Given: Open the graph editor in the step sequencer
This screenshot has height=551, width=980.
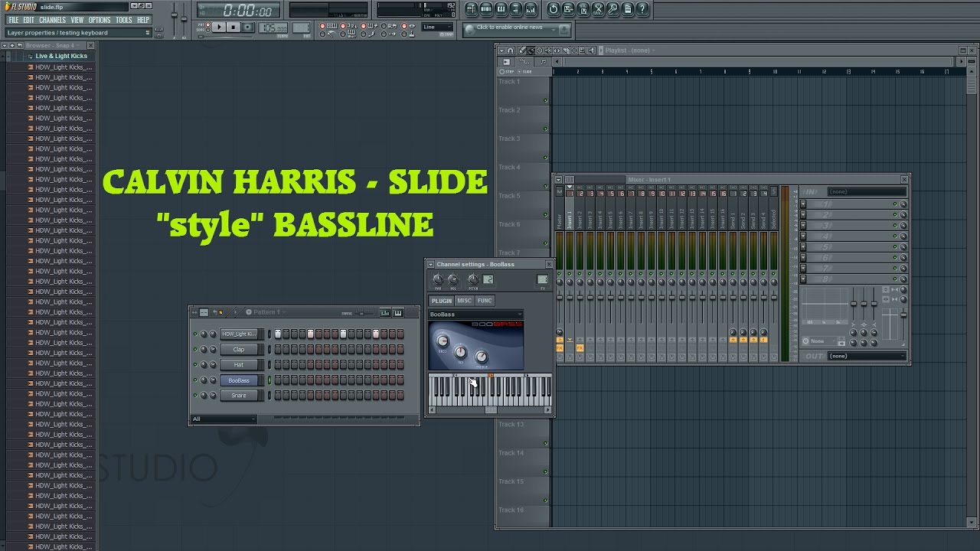Looking at the screenshot, I should tap(385, 312).
